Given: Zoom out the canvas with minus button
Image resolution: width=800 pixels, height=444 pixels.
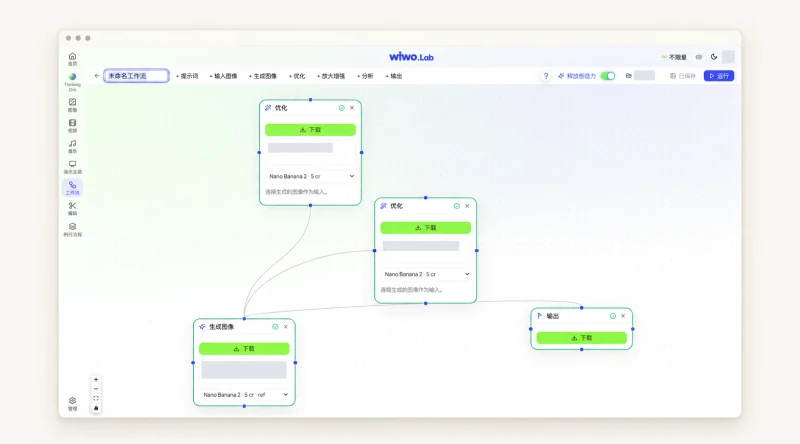Looking at the screenshot, I should tap(96, 389).
